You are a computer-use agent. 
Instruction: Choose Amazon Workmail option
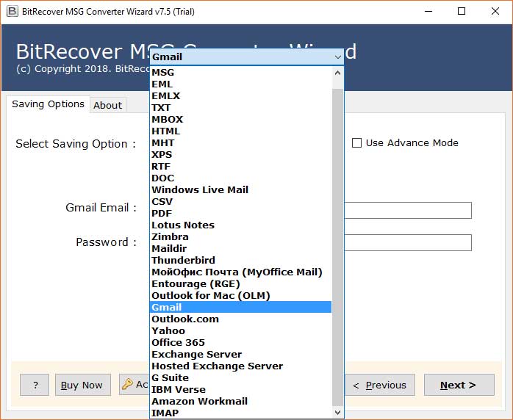pyautogui.click(x=241, y=402)
